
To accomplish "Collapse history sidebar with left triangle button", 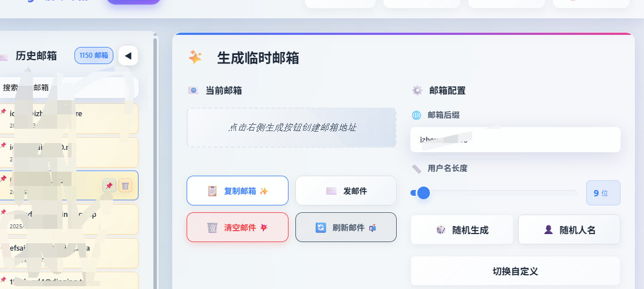I will [x=128, y=56].
